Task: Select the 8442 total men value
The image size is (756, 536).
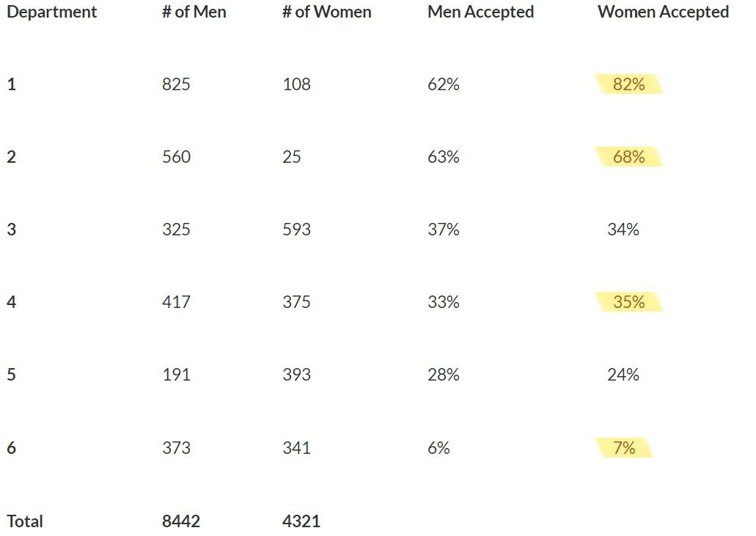Action: [180, 521]
